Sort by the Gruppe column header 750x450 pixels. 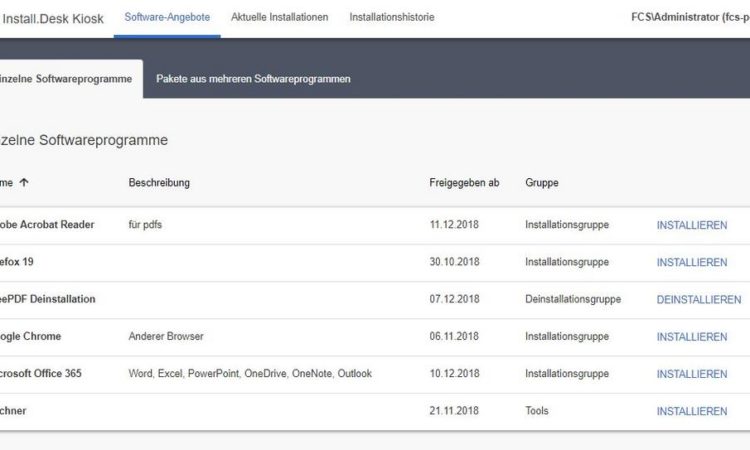coord(541,183)
